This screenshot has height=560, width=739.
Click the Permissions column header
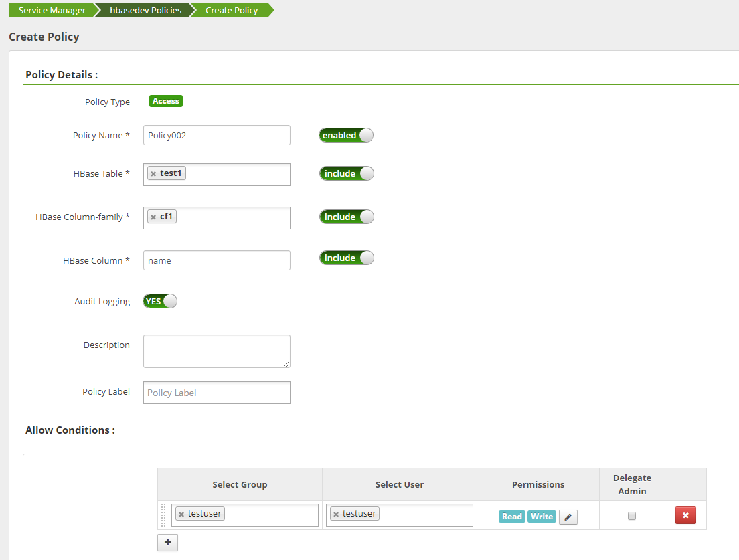click(538, 484)
